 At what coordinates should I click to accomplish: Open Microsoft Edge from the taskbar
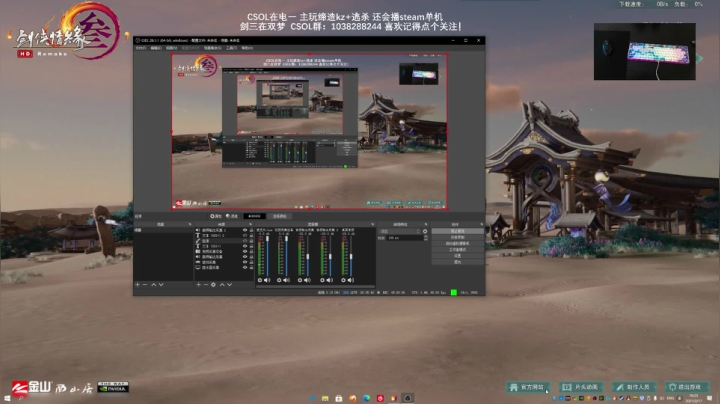(x=366, y=398)
